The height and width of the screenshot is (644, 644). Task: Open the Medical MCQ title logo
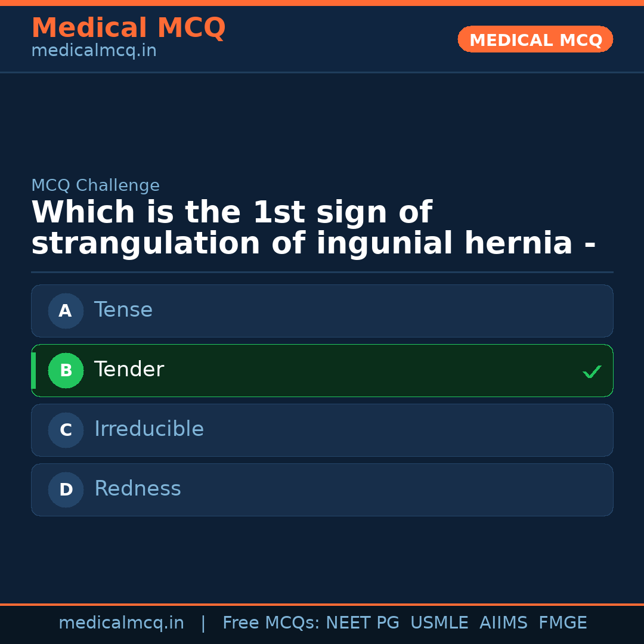point(128,28)
